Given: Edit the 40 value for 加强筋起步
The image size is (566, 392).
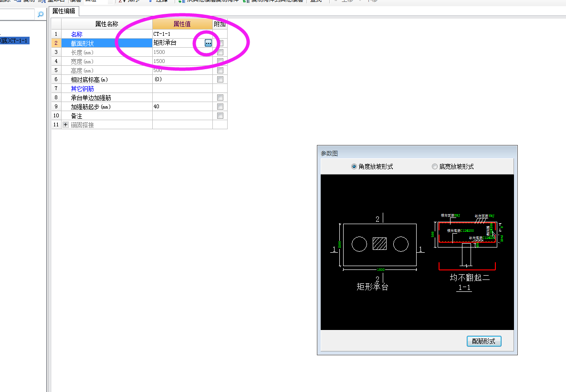Looking at the screenshot, I should (x=182, y=106).
